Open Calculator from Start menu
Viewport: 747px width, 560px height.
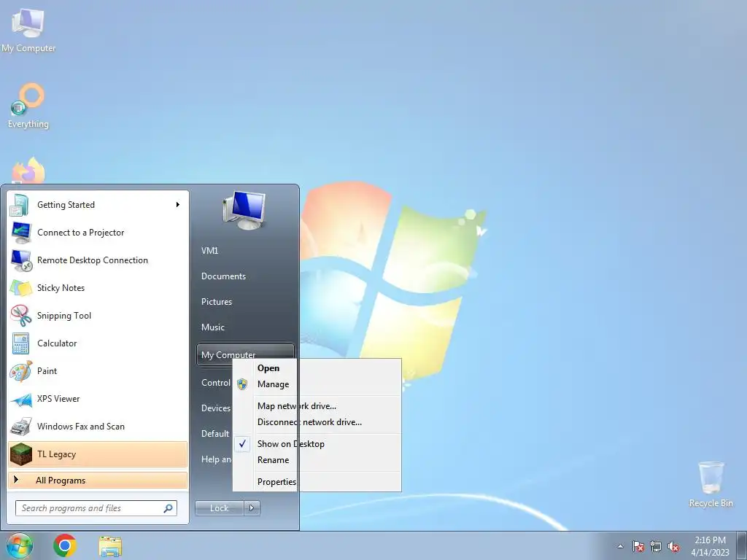point(98,343)
